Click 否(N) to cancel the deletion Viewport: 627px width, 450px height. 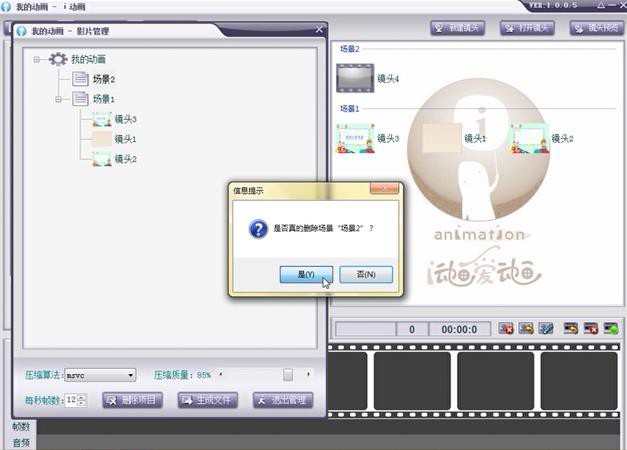click(x=366, y=274)
